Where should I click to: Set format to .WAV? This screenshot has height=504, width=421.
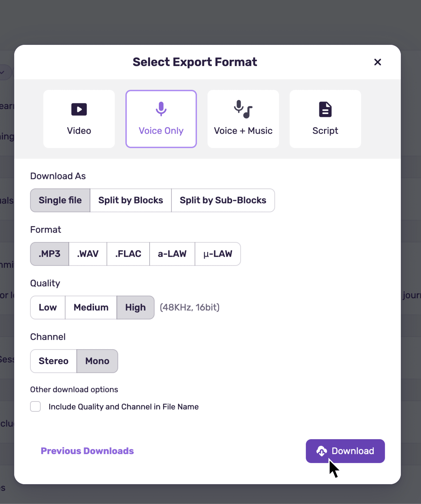click(88, 254)
